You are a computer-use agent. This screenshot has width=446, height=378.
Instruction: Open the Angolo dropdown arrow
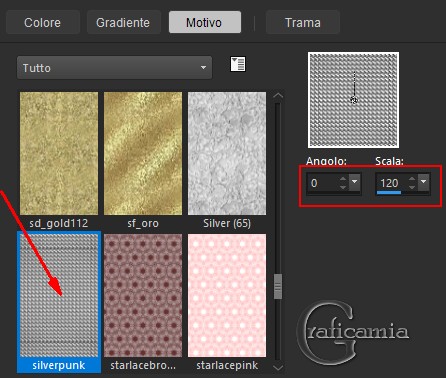tap(354, 182)
